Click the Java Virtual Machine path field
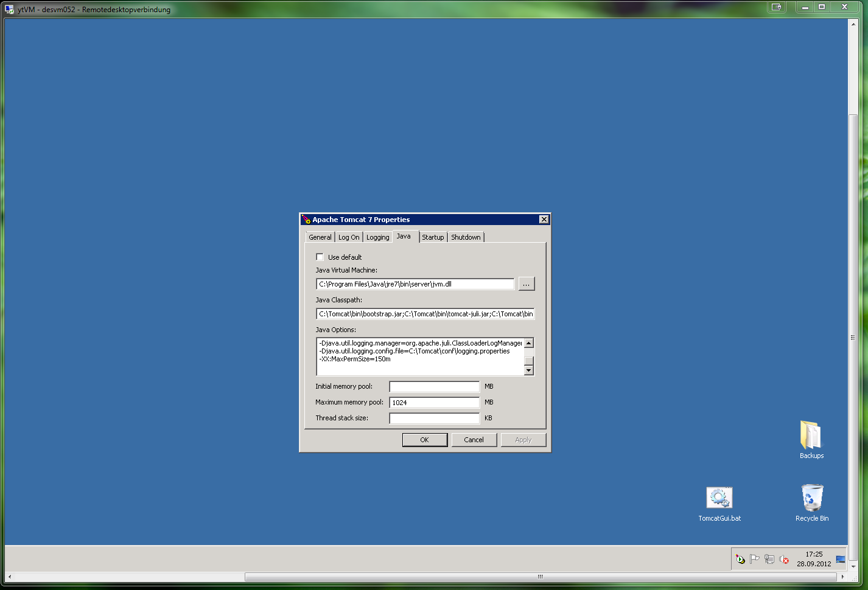The width and height of the screenshot is (868, 590). pyautogui.click(x=415, y=284)
